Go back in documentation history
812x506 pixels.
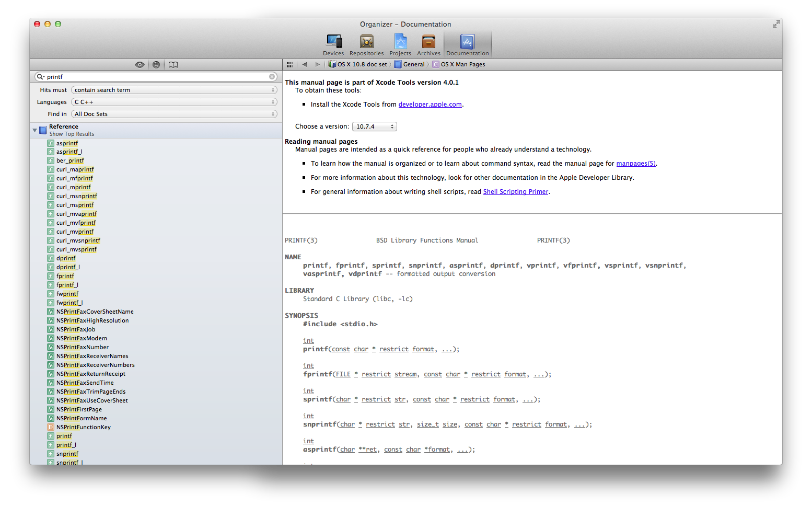305,65
